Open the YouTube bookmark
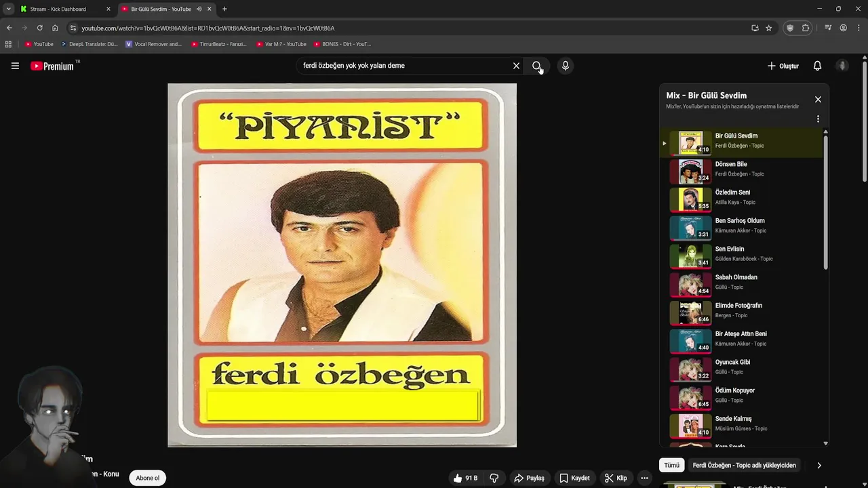This screenshot has height=488, width=868. pyautogui.click(x=39, y=44)
